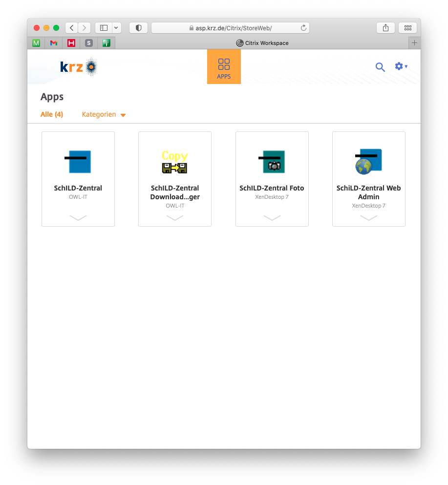Viewport: 448px width, 485px height.
Task: Open SchILD-Zentral Foto camera icon
Action: [x=272, y=162]
